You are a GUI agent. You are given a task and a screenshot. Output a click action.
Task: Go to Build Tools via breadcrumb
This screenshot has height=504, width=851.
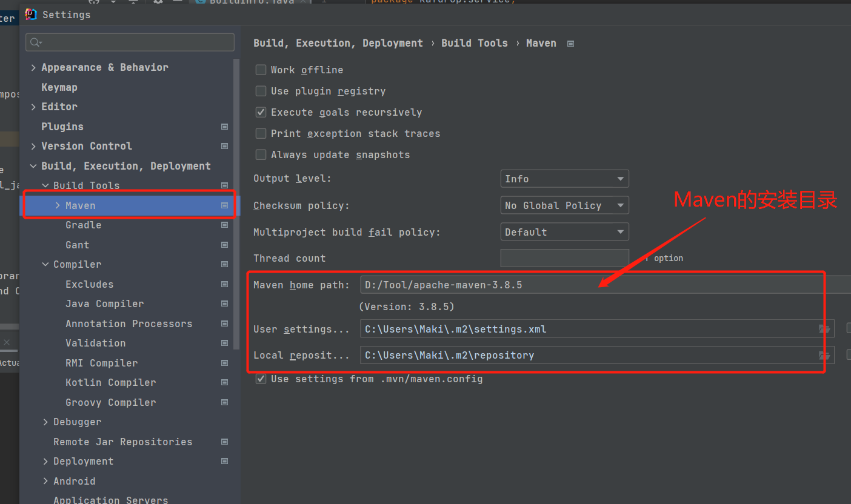[475, 43]
